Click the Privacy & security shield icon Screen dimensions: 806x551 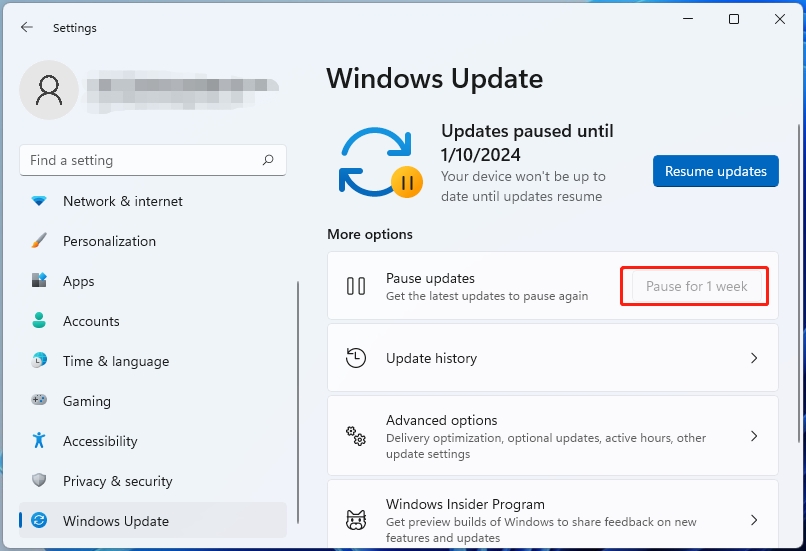coord(39,480)
